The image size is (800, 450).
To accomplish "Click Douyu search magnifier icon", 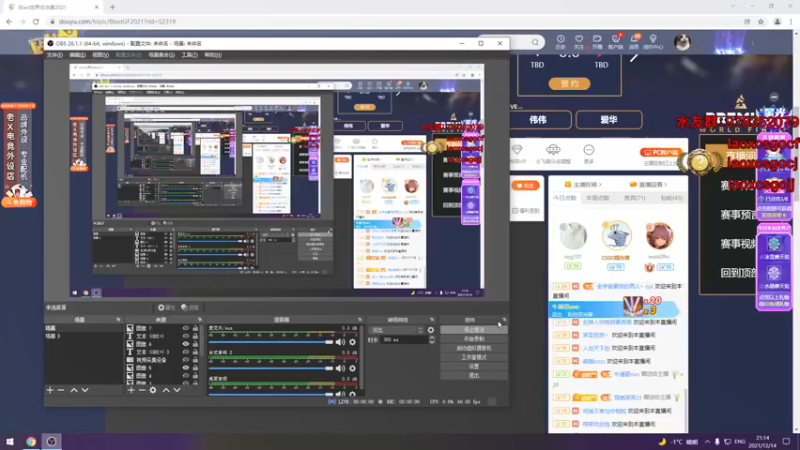I will click(535, 42).
